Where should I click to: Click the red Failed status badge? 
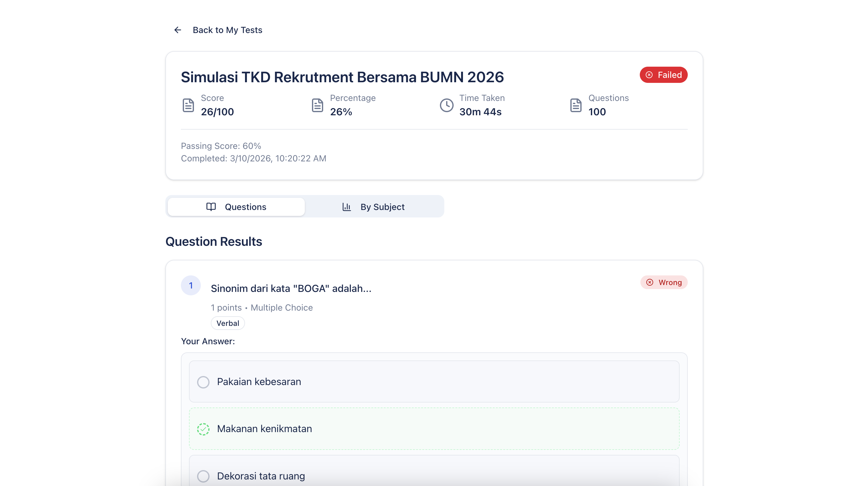pyautogui.click(x=663, y=75)
